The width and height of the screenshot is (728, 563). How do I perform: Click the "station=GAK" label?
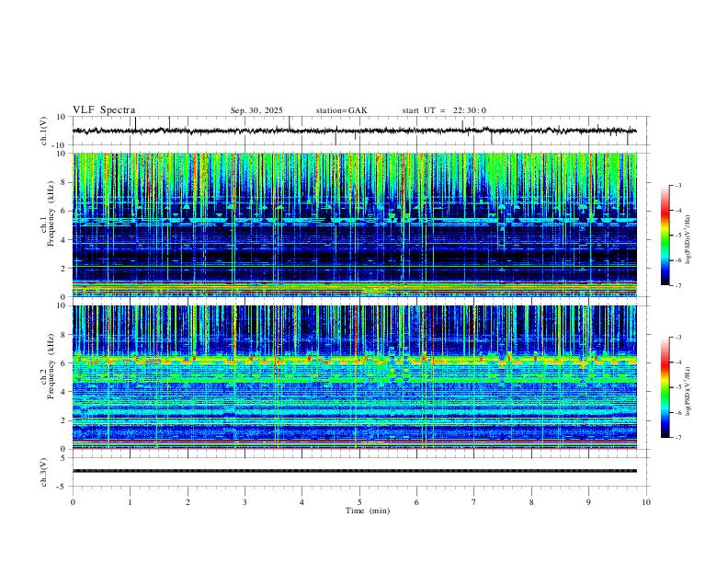tap(341, 110)
